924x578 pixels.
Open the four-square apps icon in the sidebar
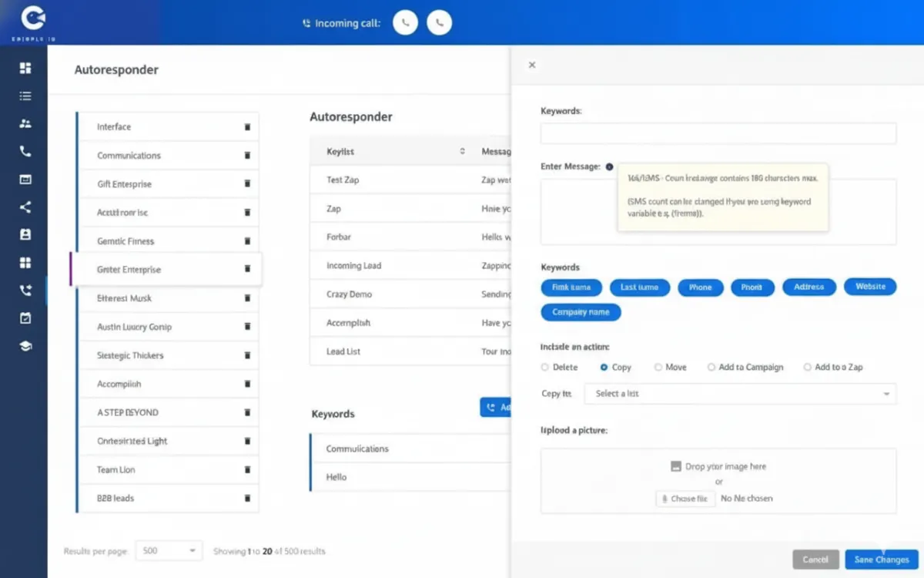tap(25, 263)
